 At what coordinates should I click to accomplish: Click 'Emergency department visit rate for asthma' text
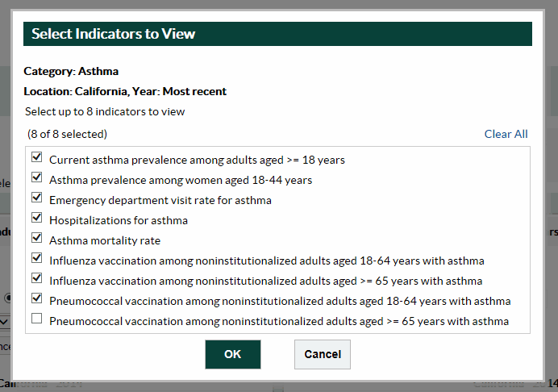(x=160, y=200)
